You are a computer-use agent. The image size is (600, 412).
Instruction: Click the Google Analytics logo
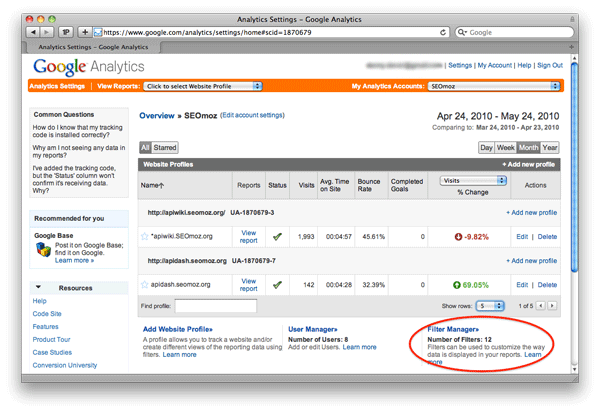click(88, 66)
